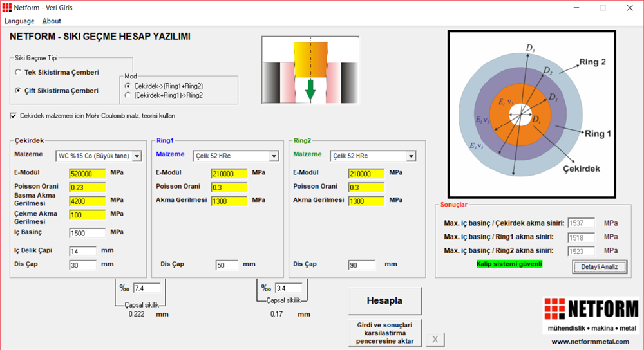Open the Ring2 Malzeme material dropdown

pos(410,156)
